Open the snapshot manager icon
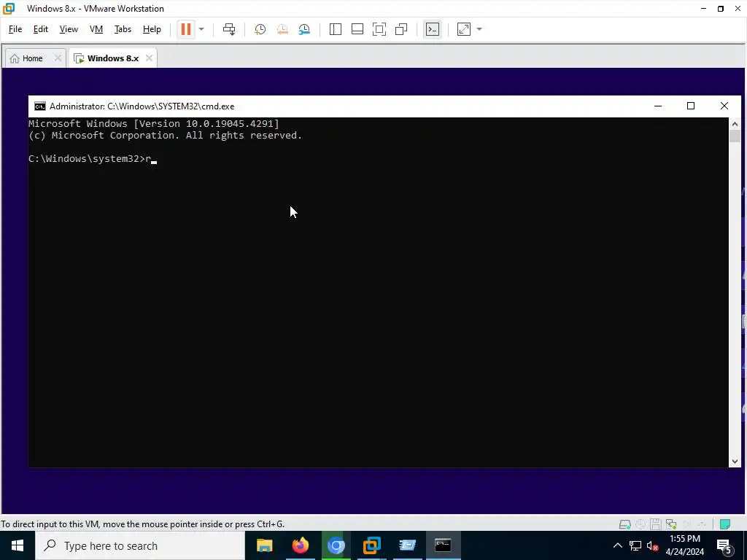747x560 pixels. [x=304, y=29]
